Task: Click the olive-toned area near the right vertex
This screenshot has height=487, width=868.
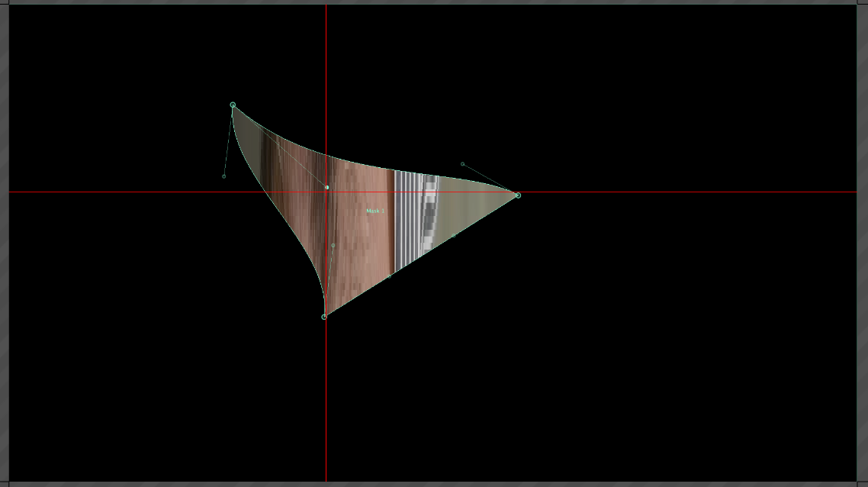Action: [481, 198]
